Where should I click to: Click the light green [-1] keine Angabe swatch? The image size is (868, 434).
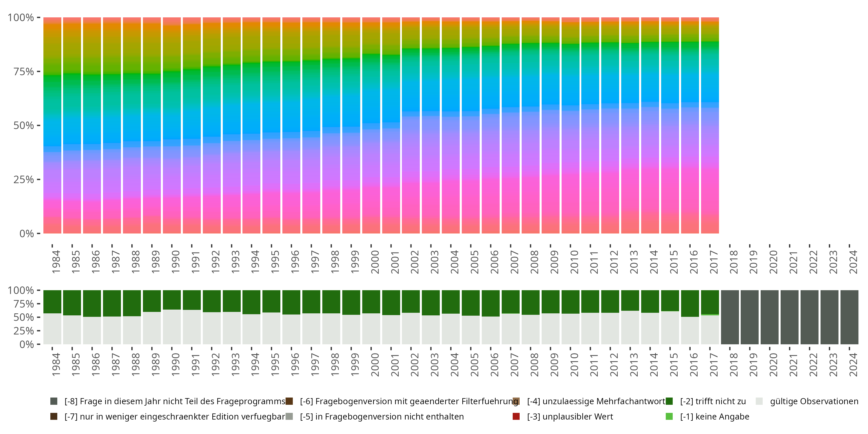(x=669, y=416)
